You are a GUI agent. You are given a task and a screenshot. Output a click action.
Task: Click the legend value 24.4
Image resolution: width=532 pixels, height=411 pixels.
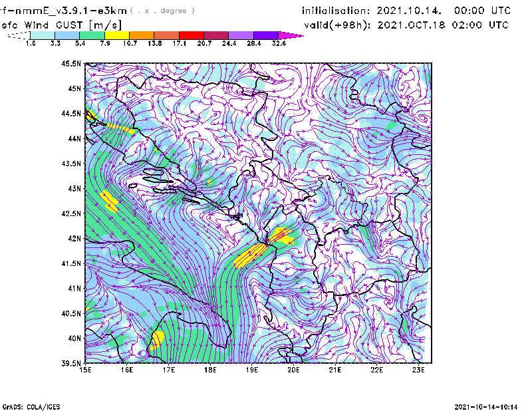229,43
